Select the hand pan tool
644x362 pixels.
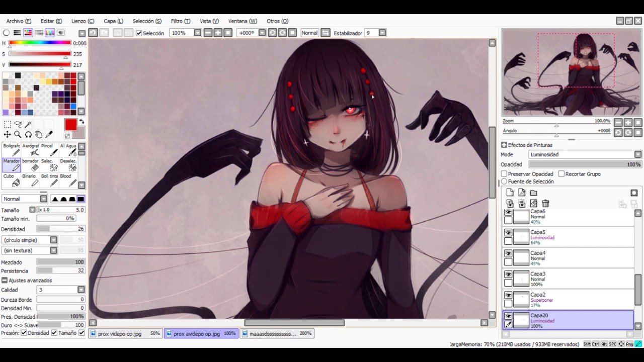pos(39,135)
